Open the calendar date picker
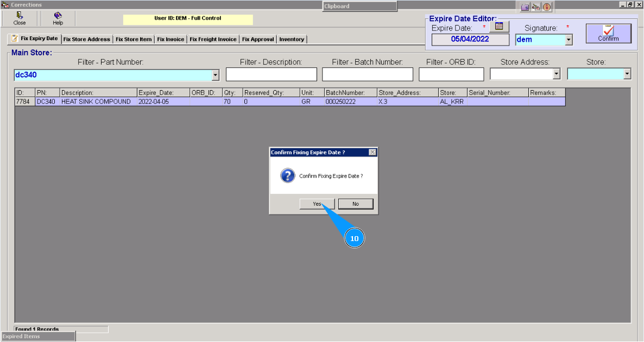Image resolution: width=644 pixels, height=342 pixels. pos(499,27)
